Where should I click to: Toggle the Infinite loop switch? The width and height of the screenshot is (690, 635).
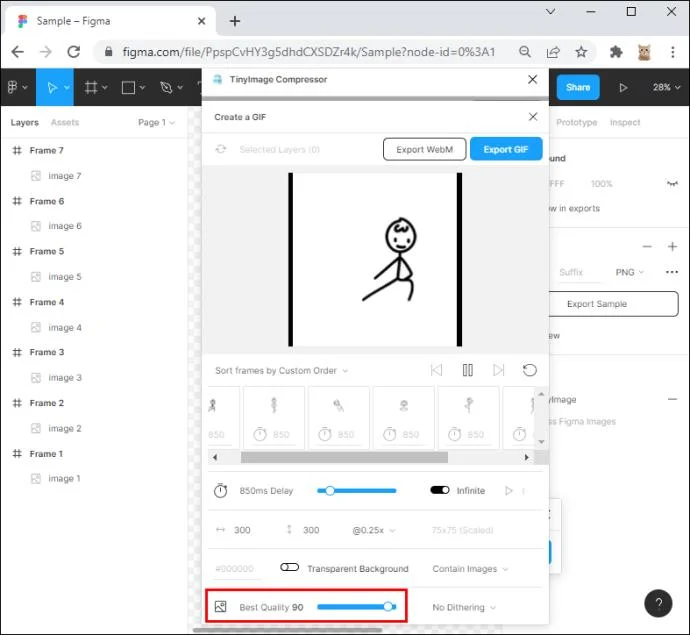pos(440,490)
